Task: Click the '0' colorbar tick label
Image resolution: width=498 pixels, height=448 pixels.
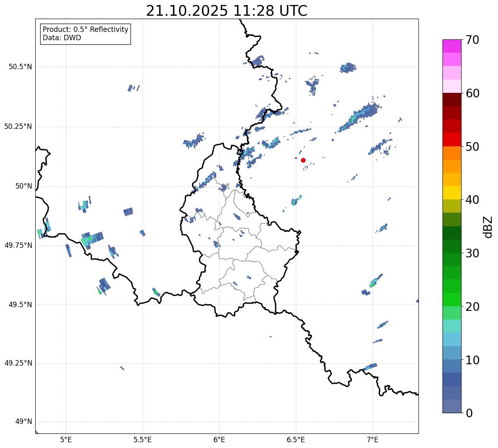Action: coord(469,413)
